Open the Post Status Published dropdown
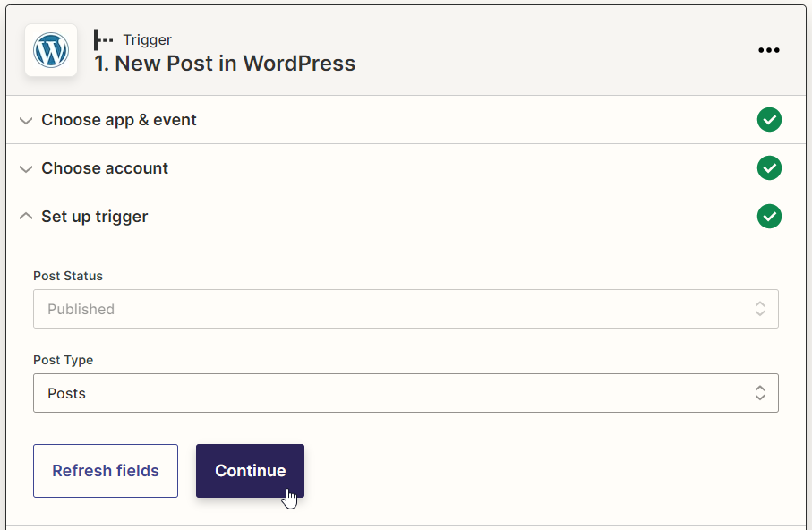 406,309
